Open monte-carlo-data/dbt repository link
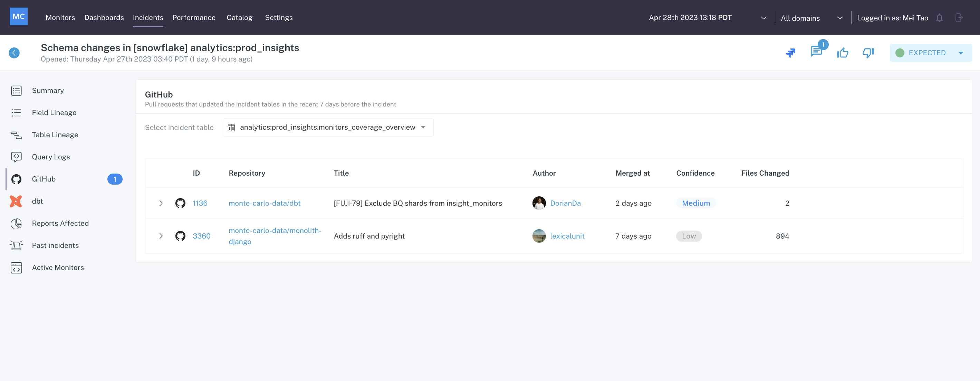Viewport: 980px width, 381px height. click(x=265, y=203)
